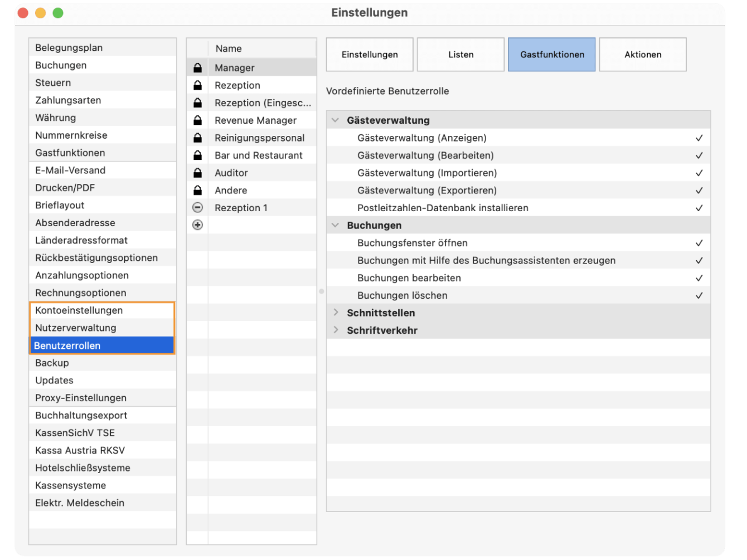Toggle the Buchungsassistenten erzeugen checkmark
Viewport: 747px width, 560px height.
click(x=699, y=261)
